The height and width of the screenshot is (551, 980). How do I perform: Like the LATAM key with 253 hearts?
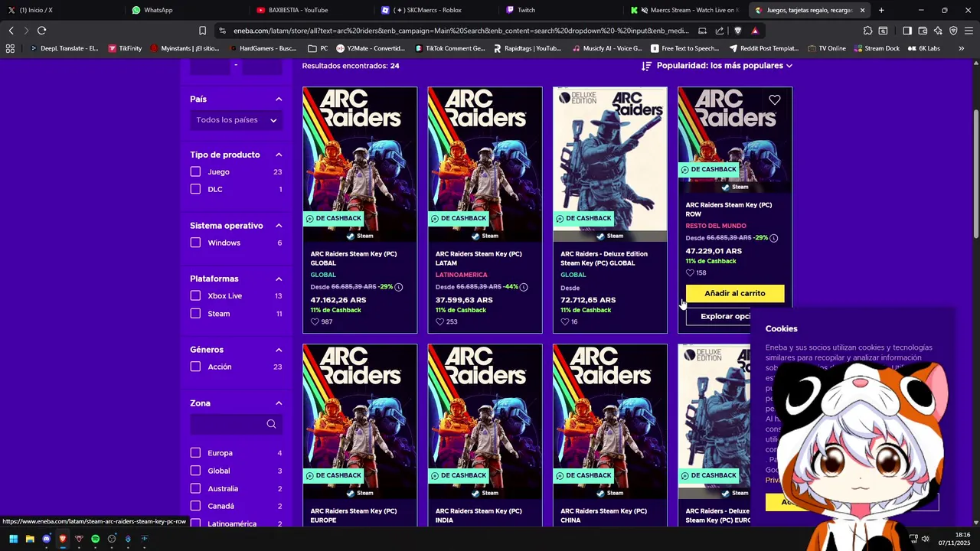(439, 322)
